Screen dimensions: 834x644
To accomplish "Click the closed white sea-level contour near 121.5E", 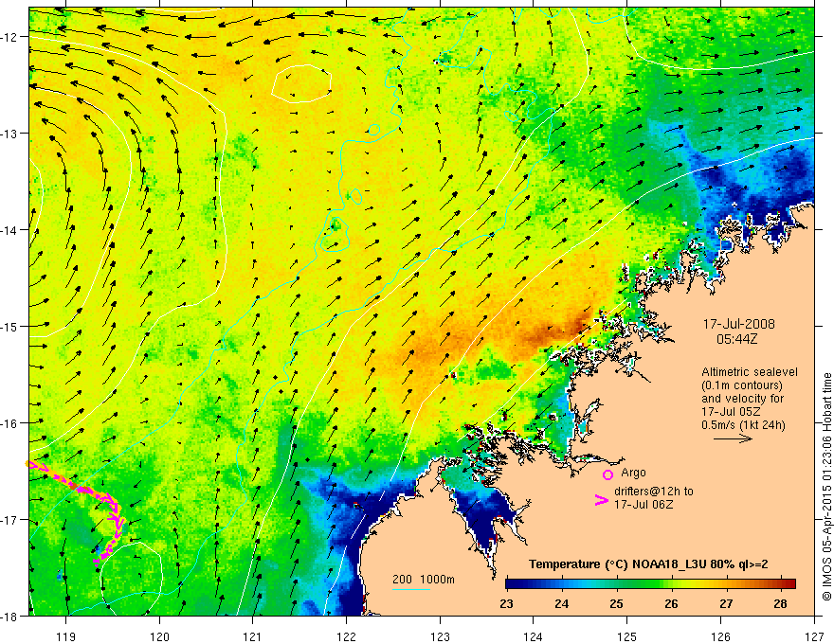I will click(302, 83).
